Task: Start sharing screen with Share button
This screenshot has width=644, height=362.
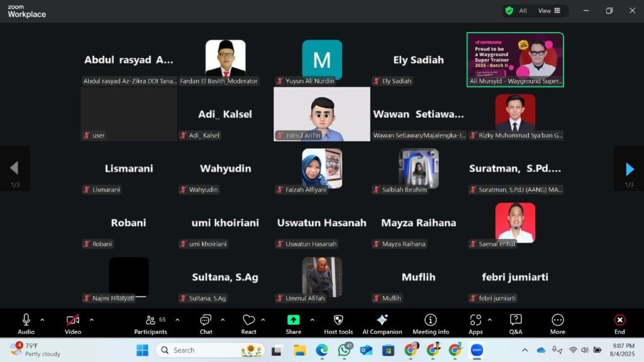Action: pos(293,324)
